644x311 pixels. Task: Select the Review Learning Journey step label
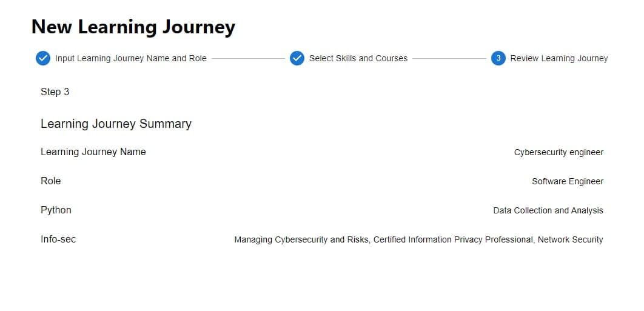558,58
